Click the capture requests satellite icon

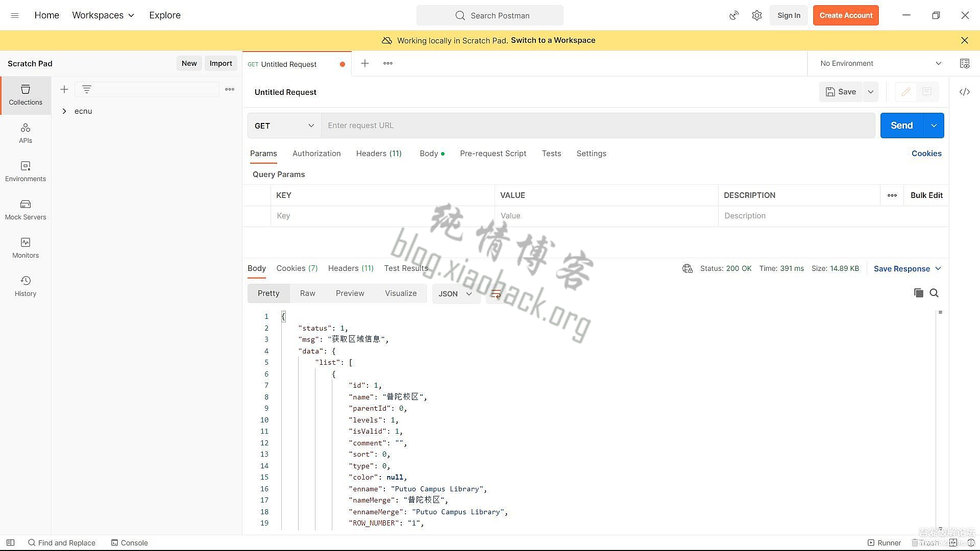734,15
